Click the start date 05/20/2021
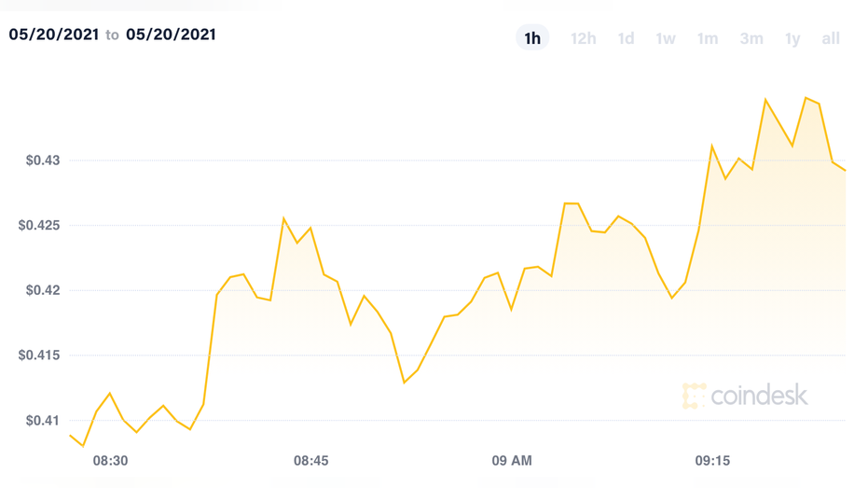The height and width of the screenshot is (488, 868). [x=54, y=35]
